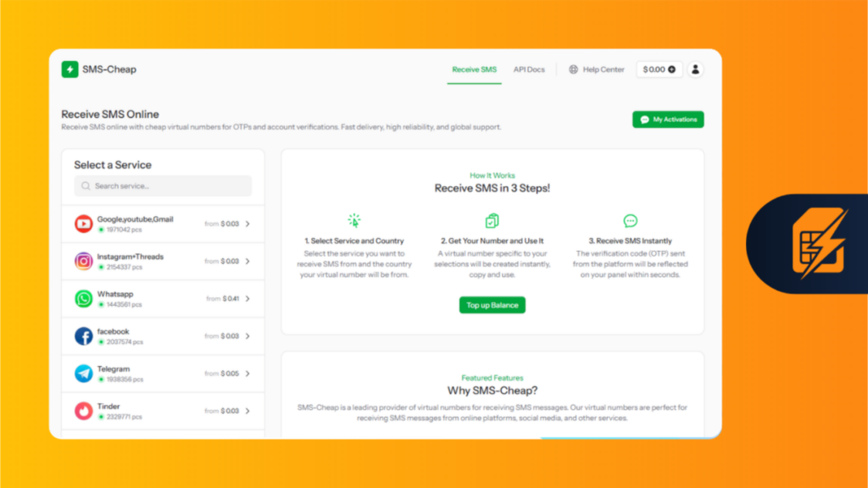Screen dimensions: 868x488
Task: Expand the Telegram service row chevron
Action: [x=248, y=373]
